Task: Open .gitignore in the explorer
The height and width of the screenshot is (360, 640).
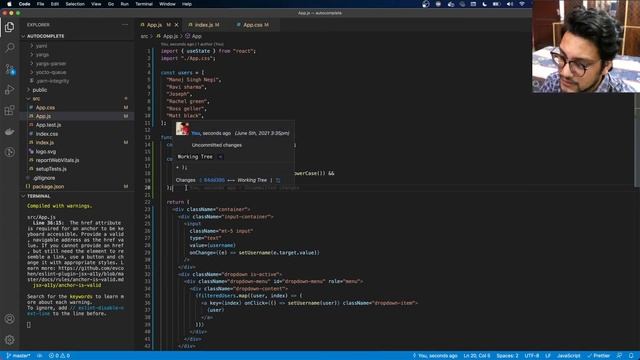Action: point(44,178)
